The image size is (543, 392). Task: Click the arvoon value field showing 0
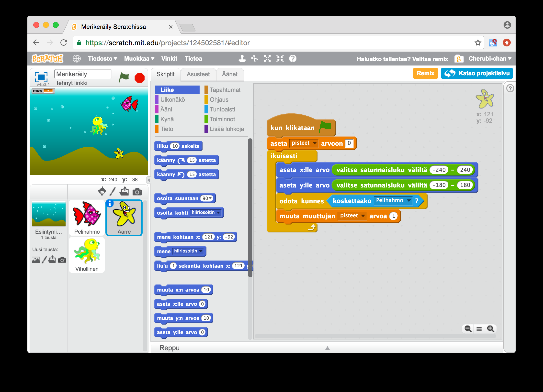(349, 143)
